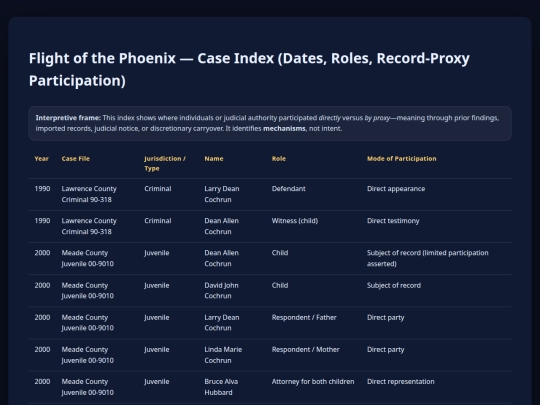The height and width of the screenshot is (405, 540).
Task: Select Larry Dean Cochrun Defendant row name
Action: point(222,194)
